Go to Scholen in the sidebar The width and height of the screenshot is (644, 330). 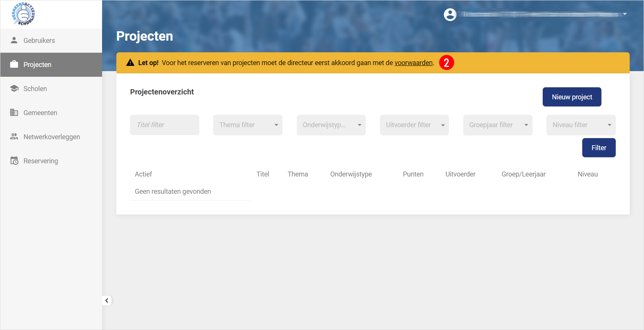click(x=51, y=89)
